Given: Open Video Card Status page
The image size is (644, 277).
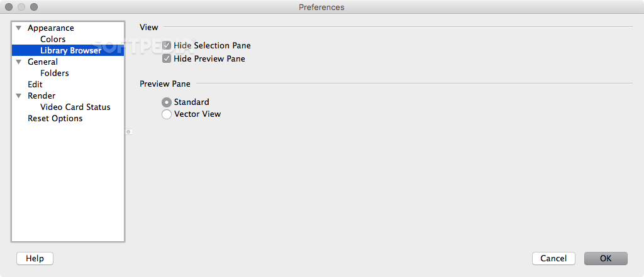Looking at the screenshot, I should point(75,107).
